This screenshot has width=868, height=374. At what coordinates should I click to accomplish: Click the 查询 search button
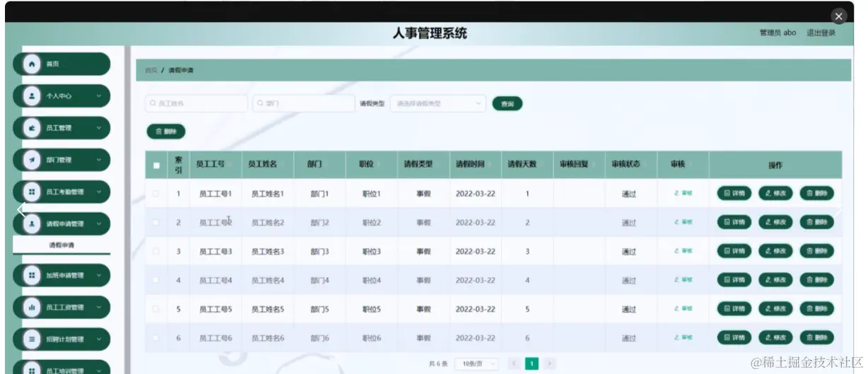508,104
